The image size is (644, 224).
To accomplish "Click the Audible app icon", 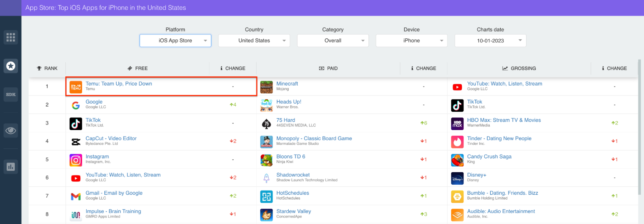I will (x=457, y=215).
